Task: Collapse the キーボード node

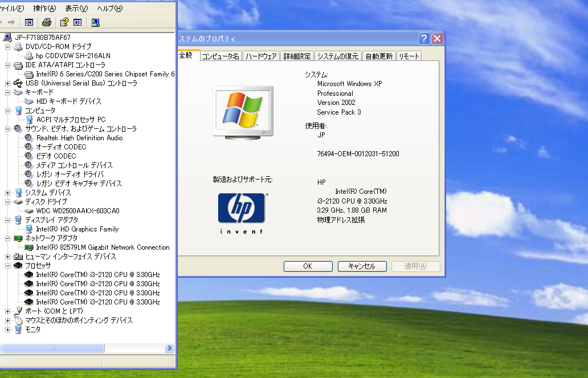Action: 7,92
